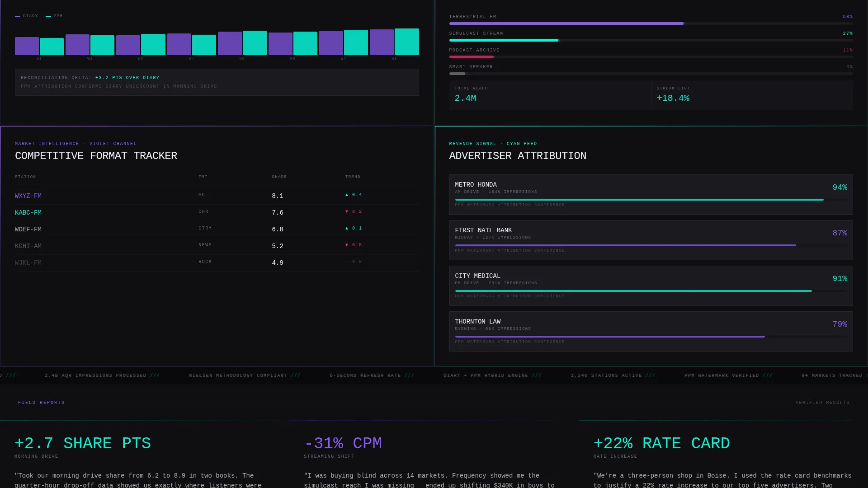The width and height of the screenshot is (868, 488).
Task: Click WXYZ-FM share value 8.1
Action: pos(278,196)
